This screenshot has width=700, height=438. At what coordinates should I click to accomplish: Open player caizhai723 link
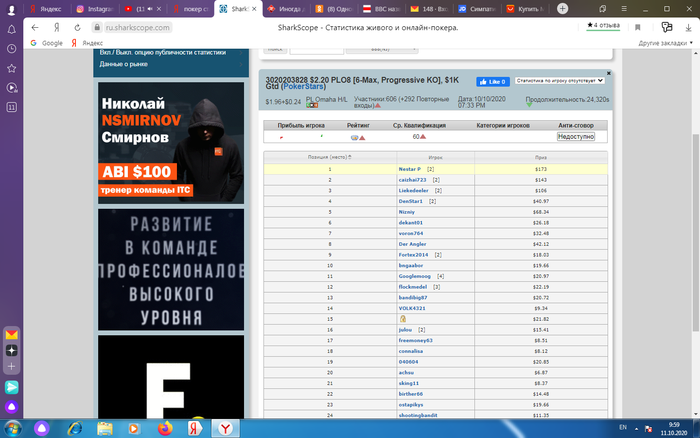click(x=412, y=180)
